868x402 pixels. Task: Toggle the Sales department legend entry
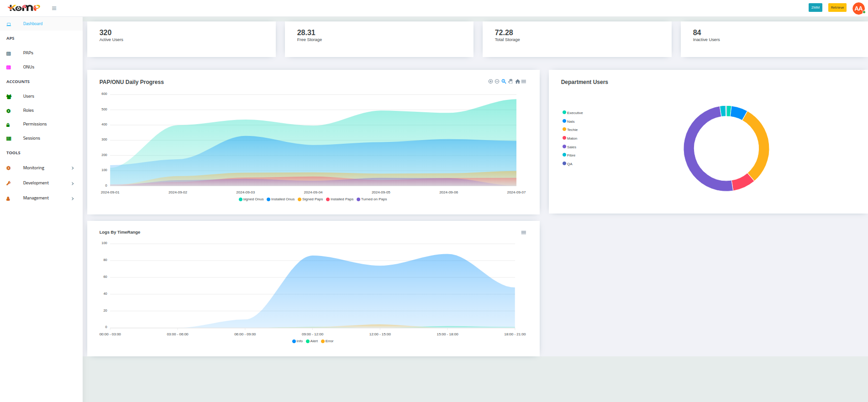[x=569, y=147]
